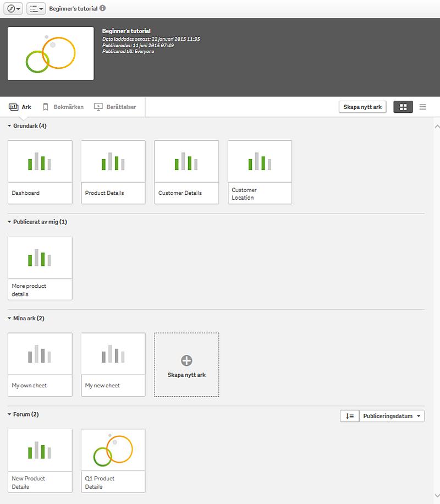The height and width of the screenshot is (504, 440).
Task: Click the Ark sheets icon
Action: (x=14, y=107)
